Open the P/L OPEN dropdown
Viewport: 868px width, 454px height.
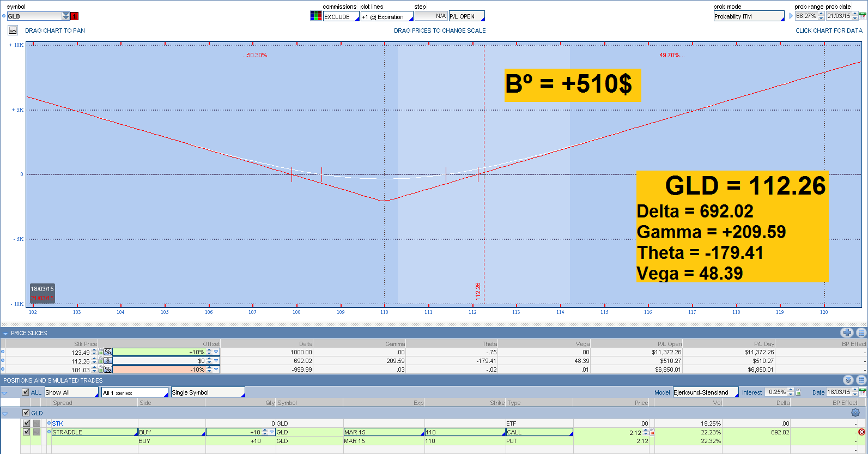tap(466, 16)
